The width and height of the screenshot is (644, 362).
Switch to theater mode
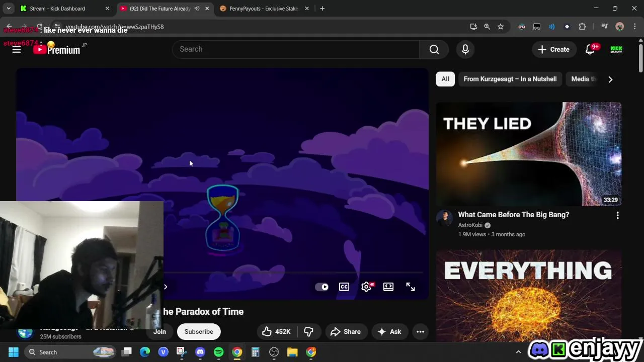[x=388, y=287]
